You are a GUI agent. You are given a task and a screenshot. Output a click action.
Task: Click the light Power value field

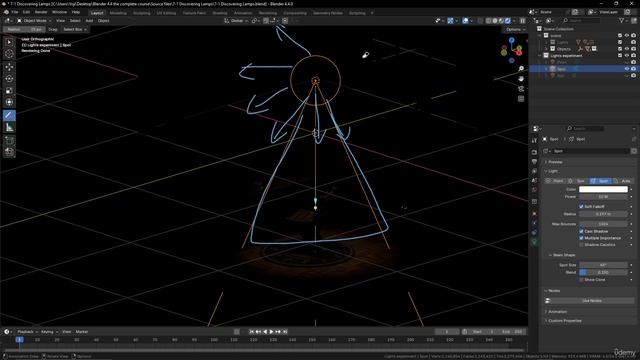(x=603, y=197)
